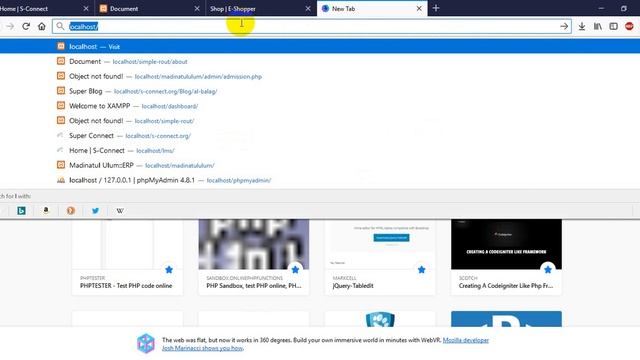Click the bookmark star on PHPTESTER tile
Image resolution: width=640 pixels, height=360 pixels.
[x=169, y=269]
